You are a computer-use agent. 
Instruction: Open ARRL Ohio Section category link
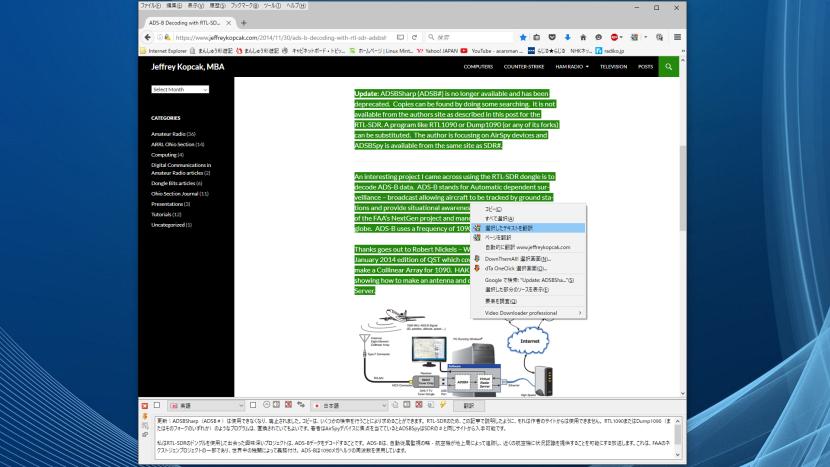point(173,144)
